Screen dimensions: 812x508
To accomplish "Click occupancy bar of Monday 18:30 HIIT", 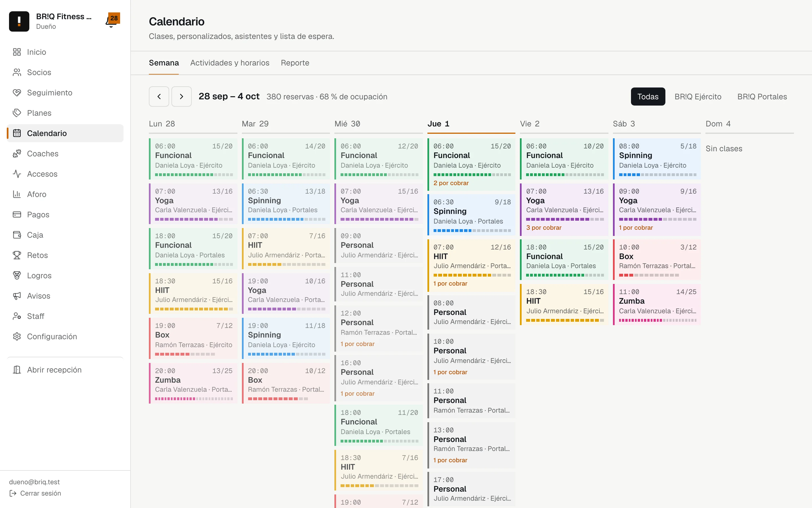I will (194, 309).
